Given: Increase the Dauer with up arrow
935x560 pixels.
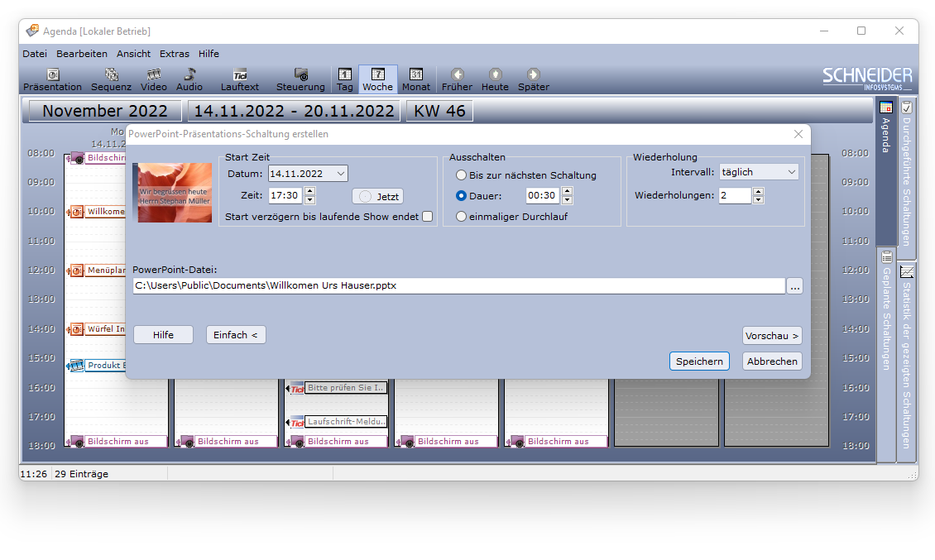Looking at the screenshot, I should tap(567, 191).
